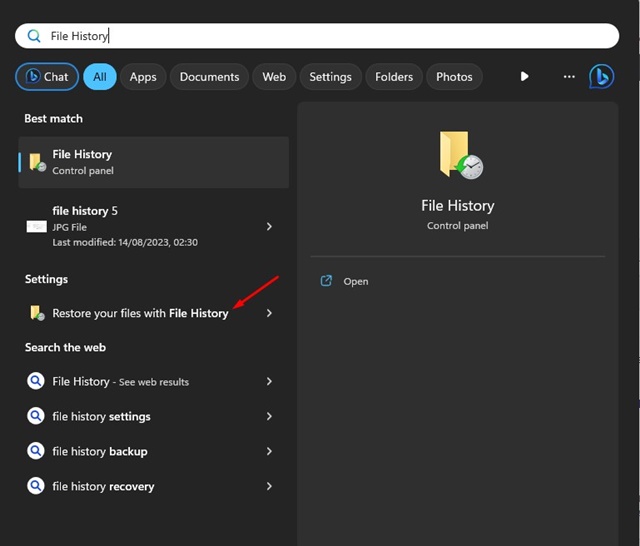Click search icon beside file history settings
640x546 pixels.
point(36,416)
